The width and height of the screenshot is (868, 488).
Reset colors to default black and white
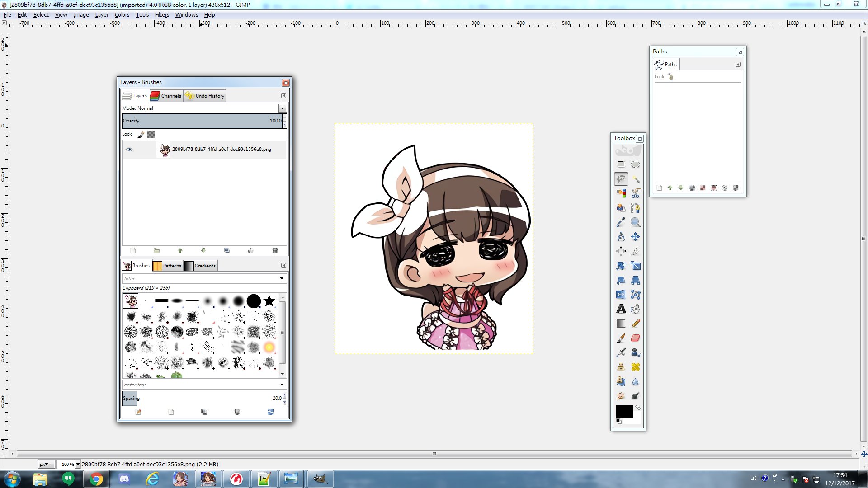coord(618,421)
